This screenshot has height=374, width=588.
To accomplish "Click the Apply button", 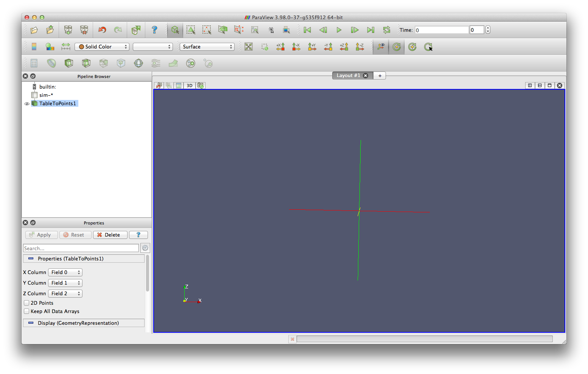I will (41, 235).
